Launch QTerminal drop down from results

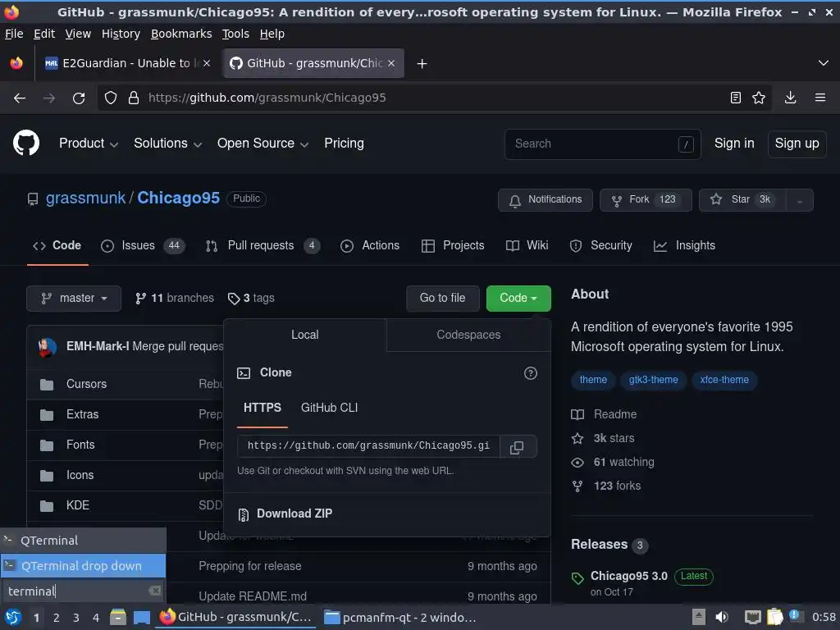tap(83, 566)
